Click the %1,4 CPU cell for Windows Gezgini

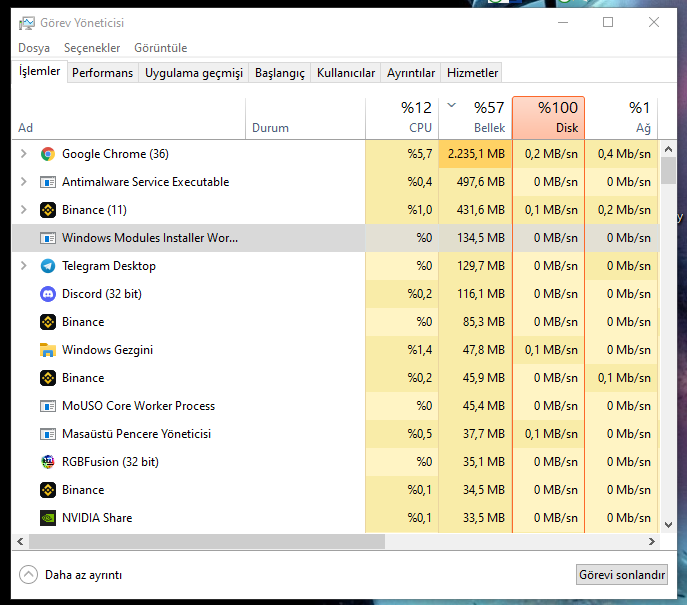pos(402,350)
